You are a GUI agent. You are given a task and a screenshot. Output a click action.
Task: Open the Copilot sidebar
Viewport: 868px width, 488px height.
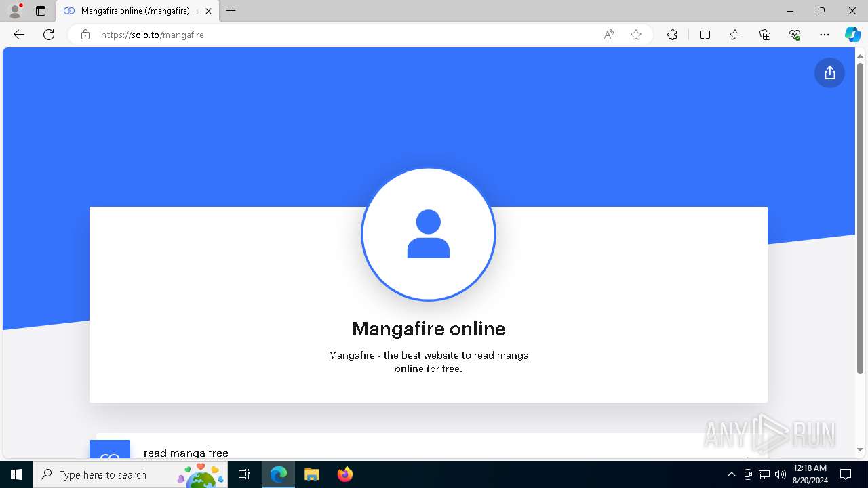(852, 35)
